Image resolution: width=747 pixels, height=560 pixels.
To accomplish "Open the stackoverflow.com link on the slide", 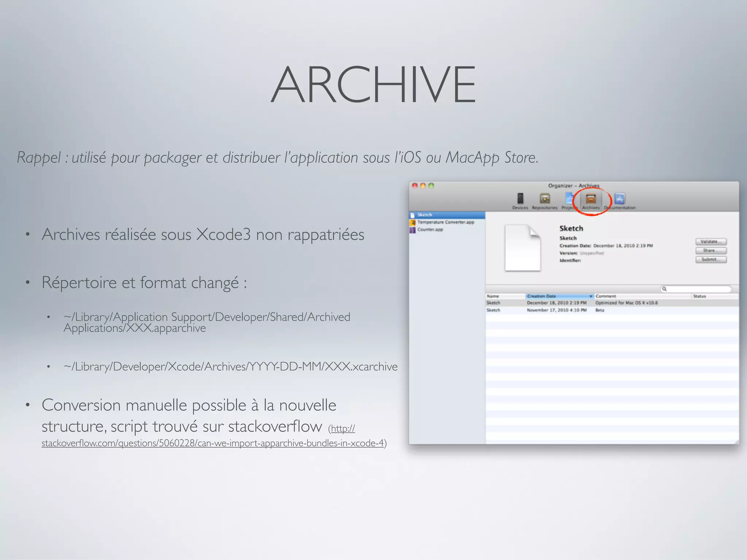I will pyautogui.click(x=213, y=443).
